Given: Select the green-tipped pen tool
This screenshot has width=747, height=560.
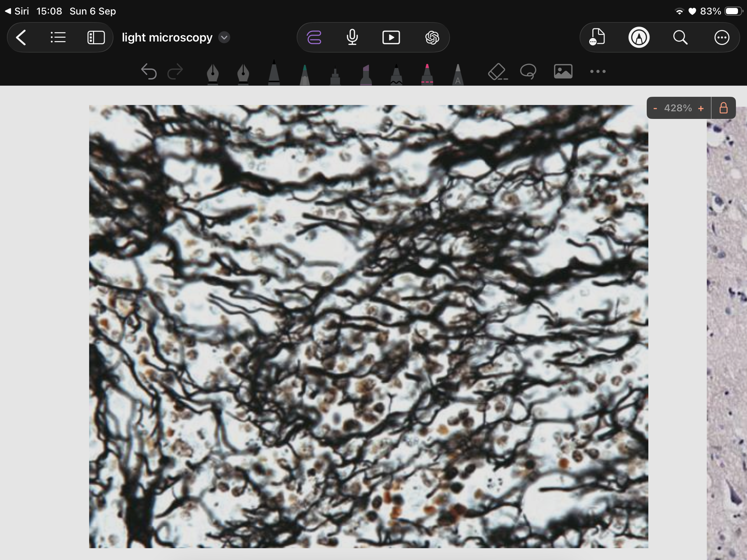Looking at the screenshot, I should click(x=304, y=74).
